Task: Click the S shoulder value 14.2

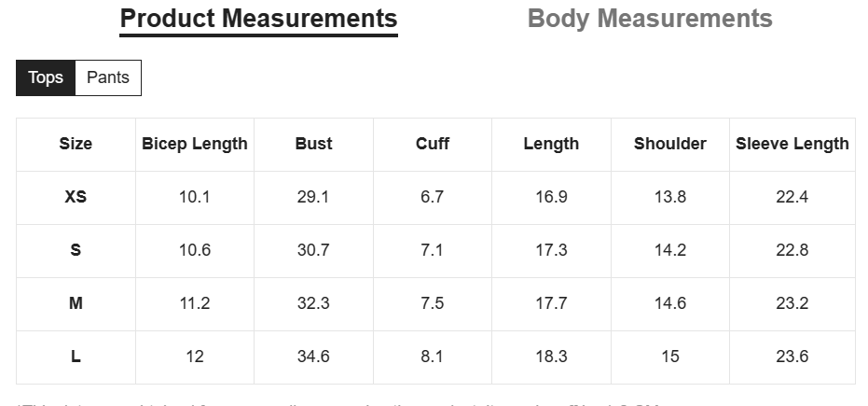Action: [x=670, y=250]
